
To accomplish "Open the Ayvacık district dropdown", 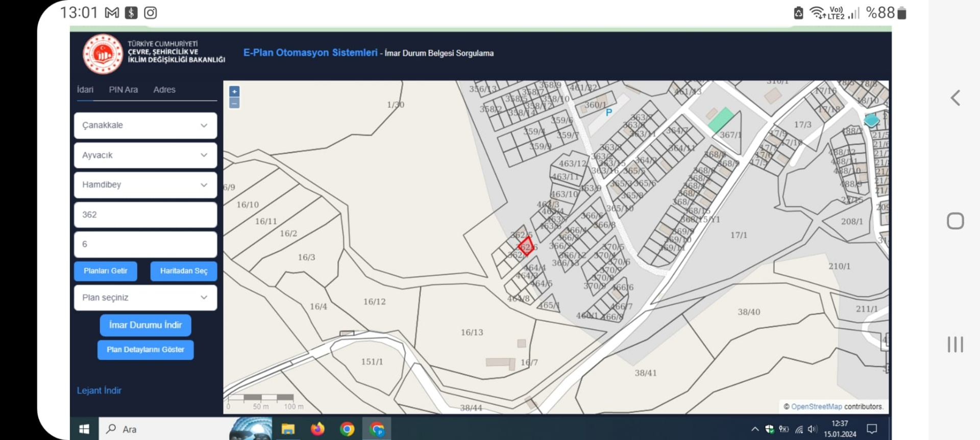I will pos(145,155).
